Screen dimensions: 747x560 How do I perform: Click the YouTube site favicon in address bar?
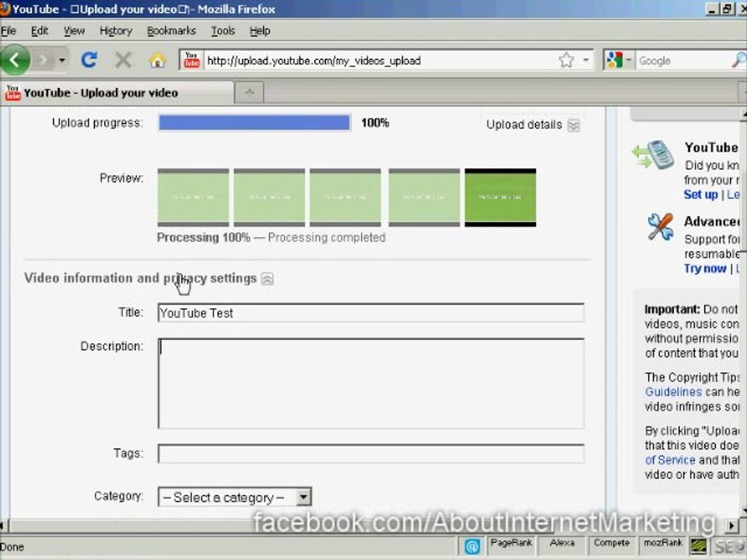click(191, 60)
